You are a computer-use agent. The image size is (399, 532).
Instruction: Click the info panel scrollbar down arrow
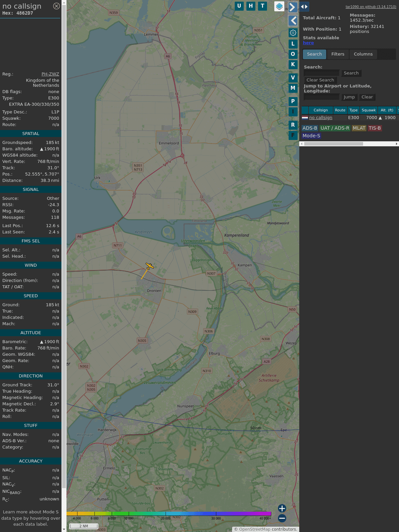coord(64,529)
